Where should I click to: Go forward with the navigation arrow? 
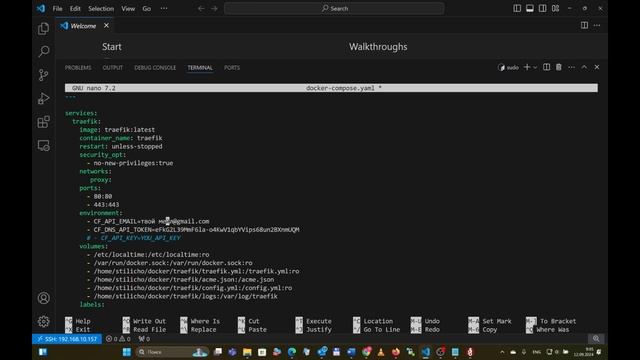click(214, 9)
